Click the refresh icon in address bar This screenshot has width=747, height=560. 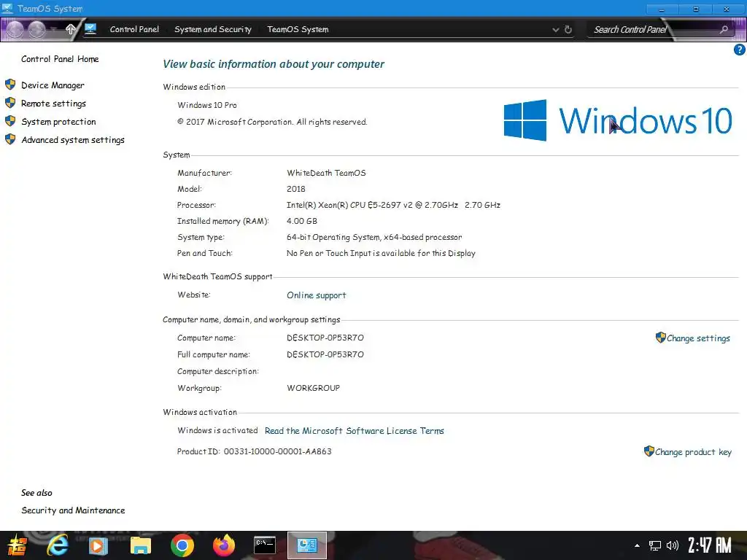click(x=568, y=29)
